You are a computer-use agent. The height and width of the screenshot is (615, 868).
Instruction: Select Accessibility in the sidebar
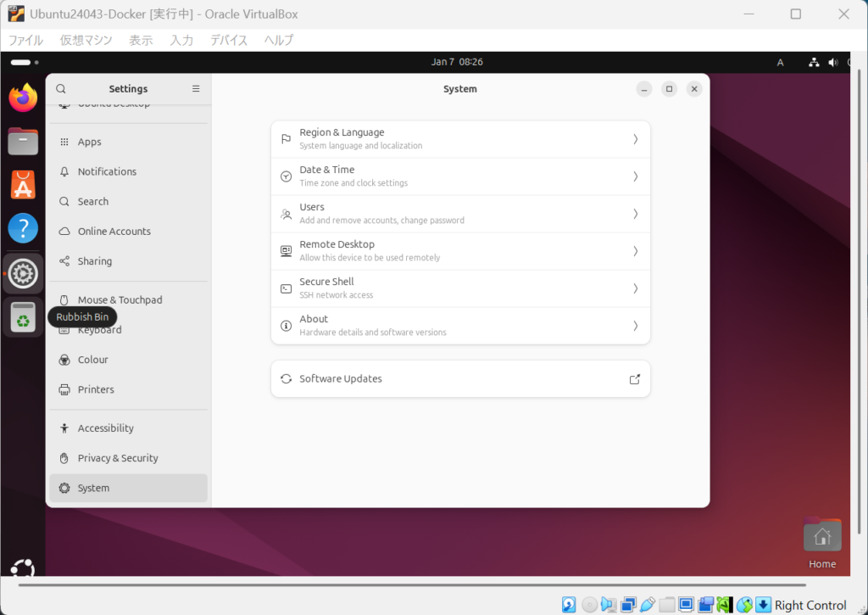pyautogui.click(x=106, y=428)
